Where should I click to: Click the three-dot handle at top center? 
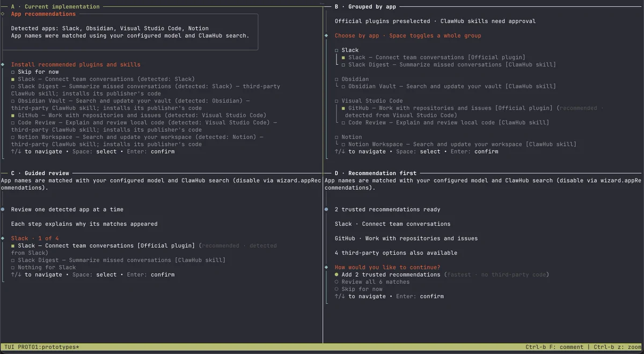(322, 3)
